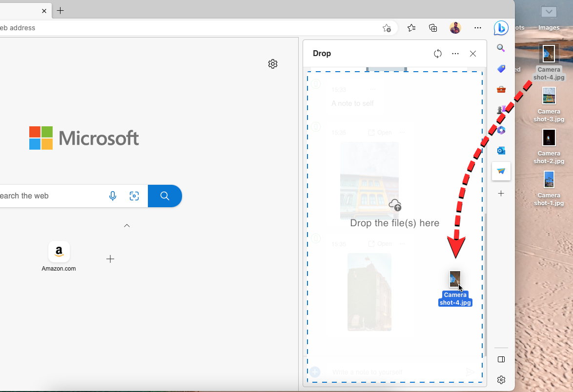Open the Microsoft 365 sidebar icon

coord(501,130)
